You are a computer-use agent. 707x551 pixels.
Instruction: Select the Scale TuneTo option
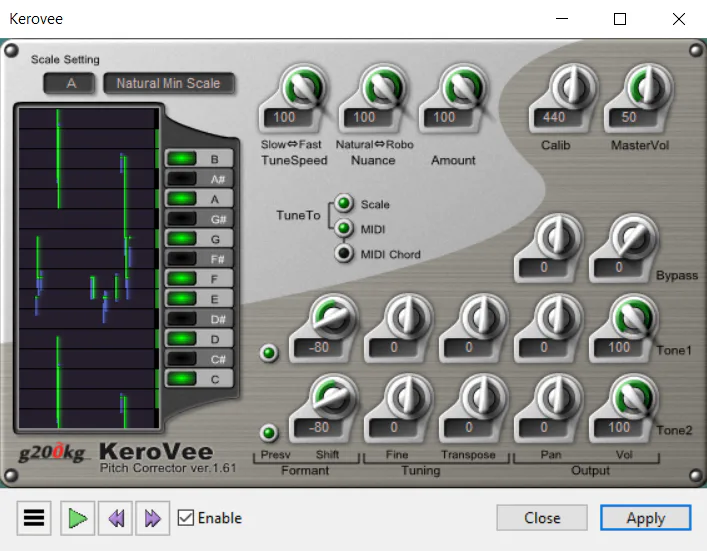[344, 204]
